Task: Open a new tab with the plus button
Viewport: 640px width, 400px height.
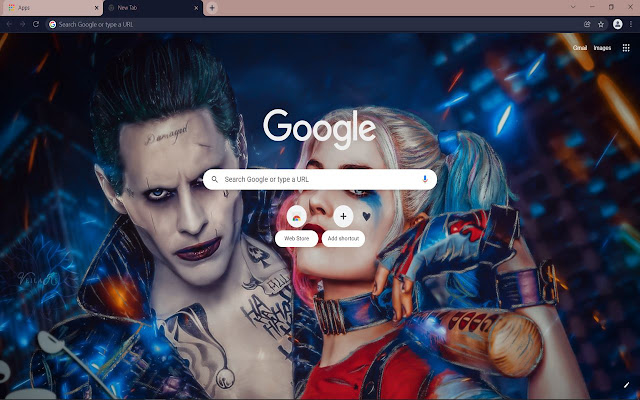Action: click(212, 8)
